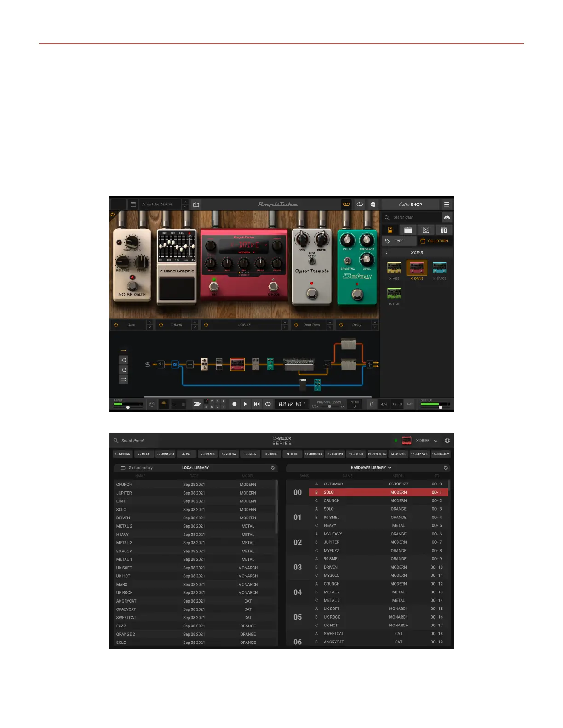Select the amplifier gear category icon
Viewport: 563px width, 728px height.
(408, 230)
